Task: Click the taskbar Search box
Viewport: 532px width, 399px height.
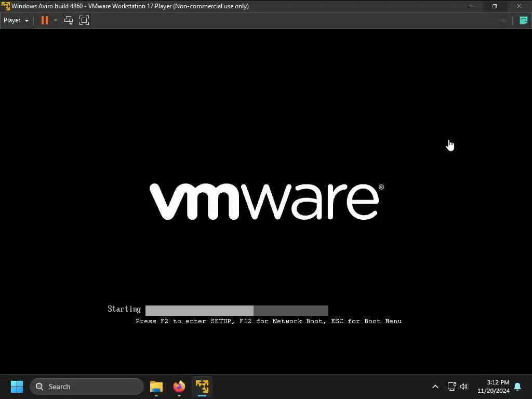Action: pyautogui.click(x=87, y=387)
